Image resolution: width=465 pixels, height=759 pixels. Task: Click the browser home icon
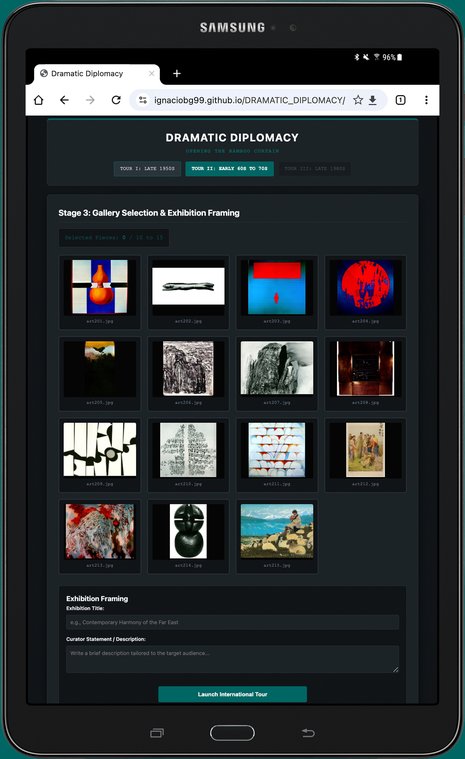click(39, 100)
